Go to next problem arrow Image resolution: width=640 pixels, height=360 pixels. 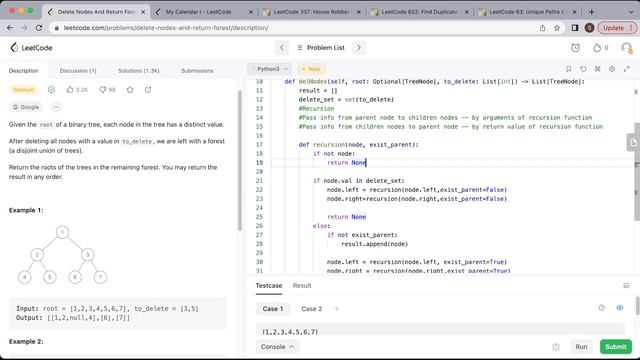click(359, 48)
